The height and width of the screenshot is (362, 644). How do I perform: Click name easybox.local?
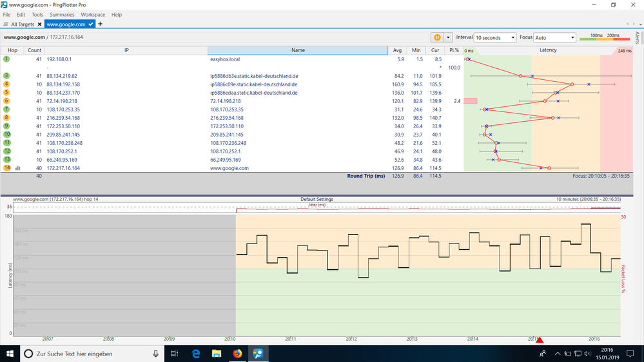[x=225, y=59]
